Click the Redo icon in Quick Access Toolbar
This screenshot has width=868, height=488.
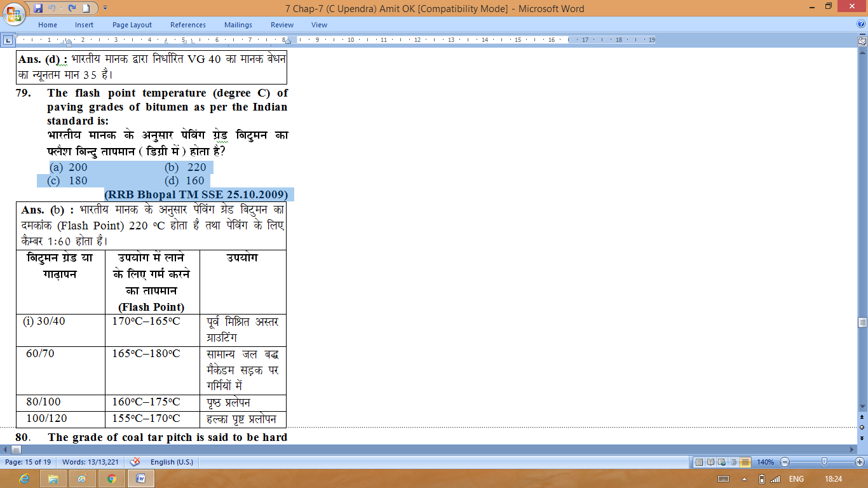coord(72,8)
